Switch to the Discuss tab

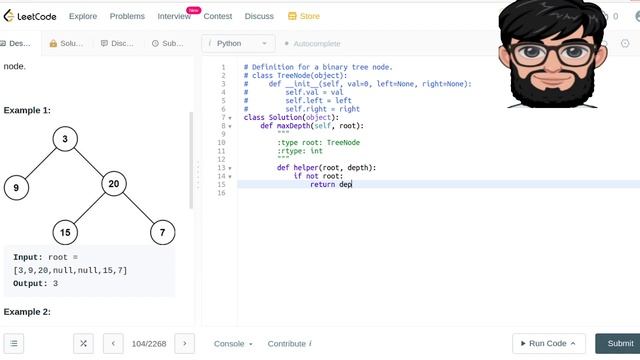pyautogui.click(x=118, y=43)
